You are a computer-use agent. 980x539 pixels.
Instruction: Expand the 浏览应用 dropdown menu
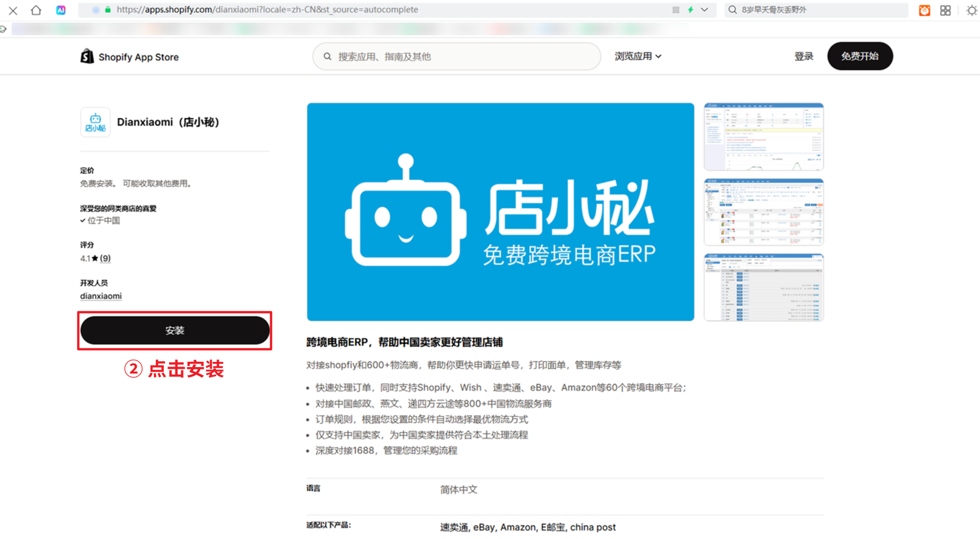[638, 56]
